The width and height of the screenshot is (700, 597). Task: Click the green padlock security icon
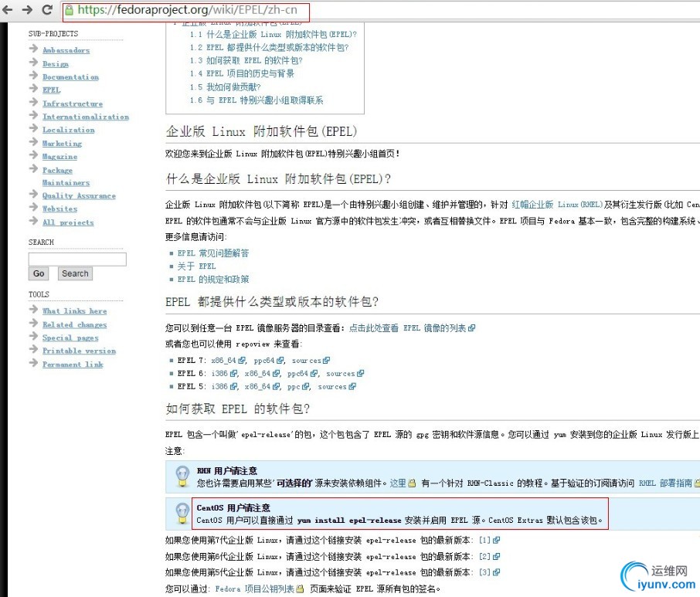pos(70,10)
